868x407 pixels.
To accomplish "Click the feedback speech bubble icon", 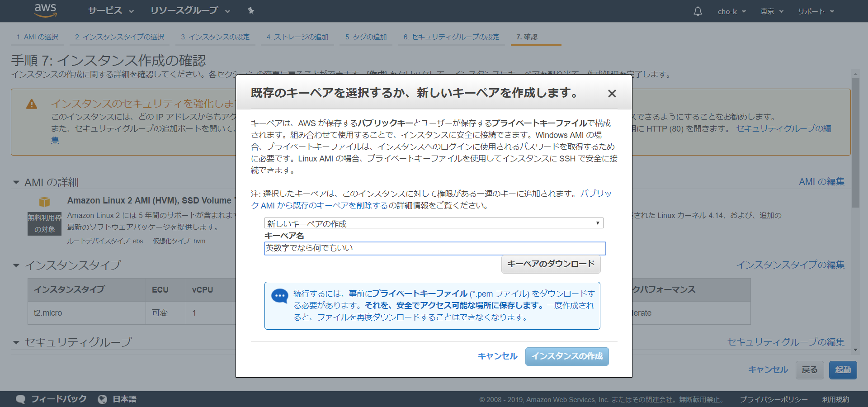I will click(x=20, y=399).
